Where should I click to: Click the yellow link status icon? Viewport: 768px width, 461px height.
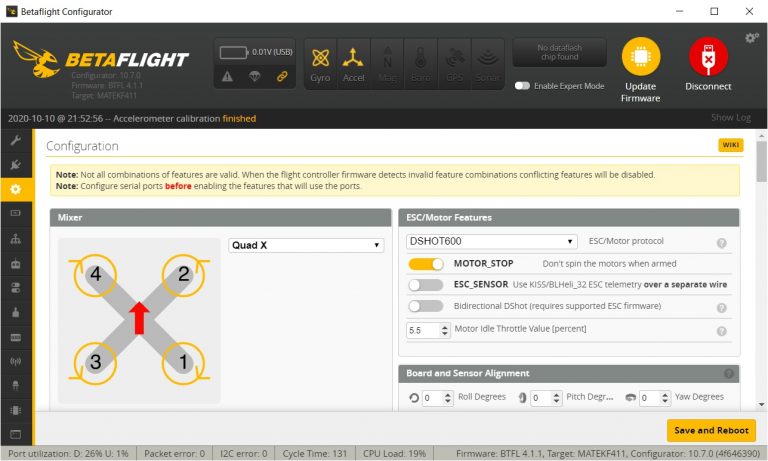pos(282,76)
